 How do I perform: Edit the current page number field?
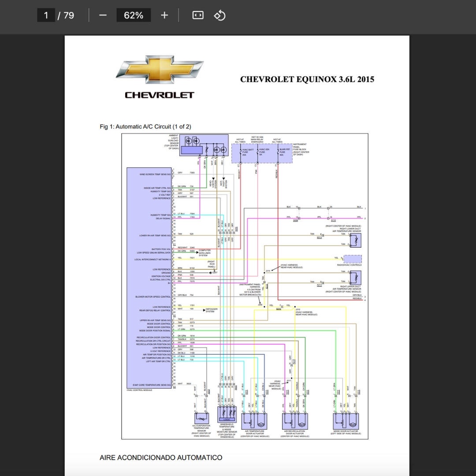point(46,15)
